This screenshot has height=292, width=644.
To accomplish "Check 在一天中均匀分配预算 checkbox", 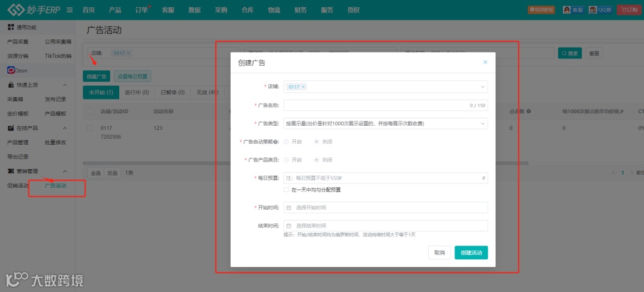I will click(286, 190).
